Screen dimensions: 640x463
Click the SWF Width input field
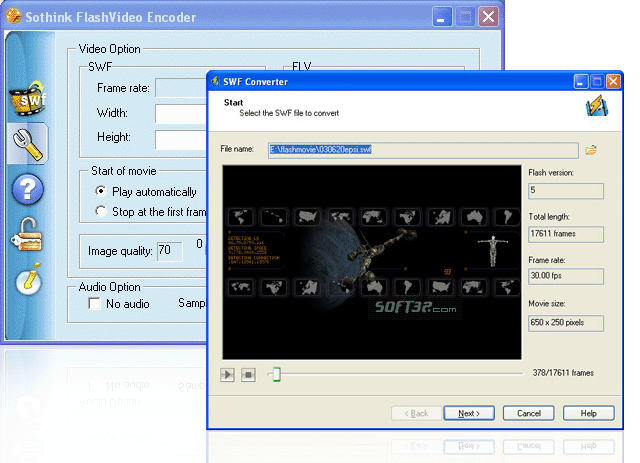click(181, 113)
